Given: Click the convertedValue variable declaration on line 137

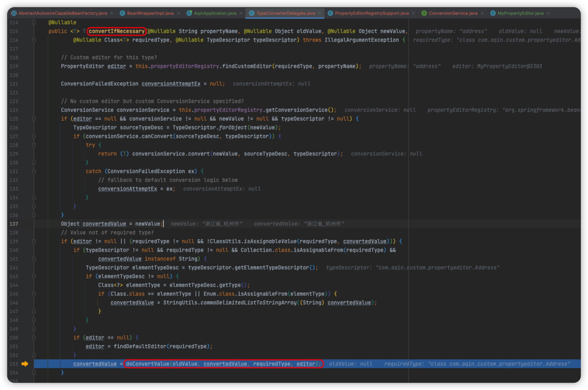Looking at the screenshot, I should [104, 224].
